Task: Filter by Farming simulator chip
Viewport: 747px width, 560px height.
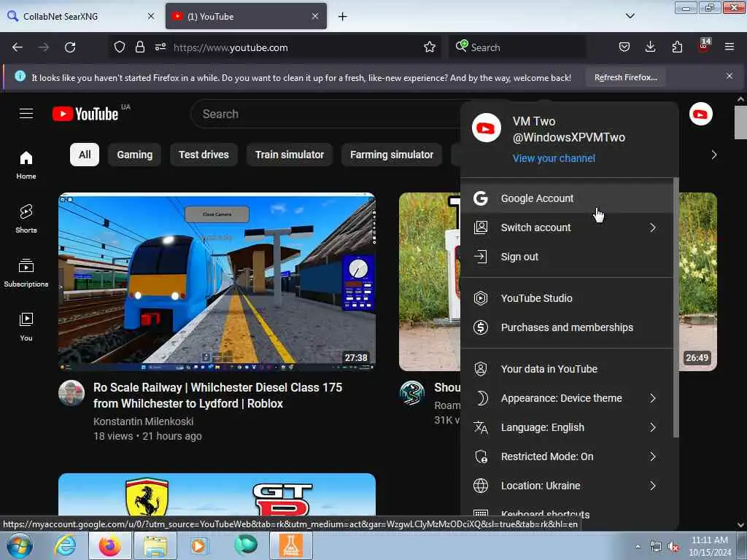Action: [392, 155]
